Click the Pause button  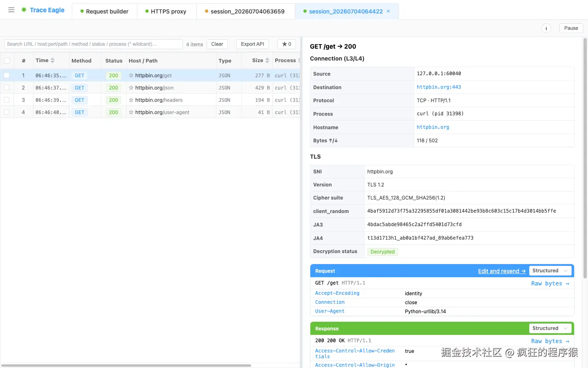point(571,28)
